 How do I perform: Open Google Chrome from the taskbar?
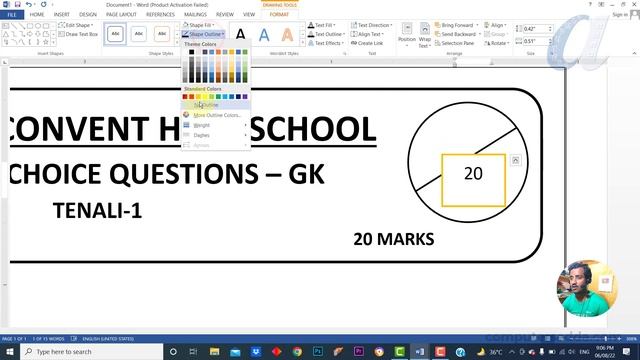point(297,351)
